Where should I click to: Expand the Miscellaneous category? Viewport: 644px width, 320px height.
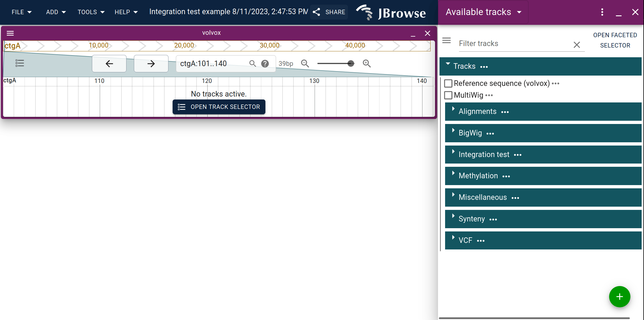tap(453, 195)
